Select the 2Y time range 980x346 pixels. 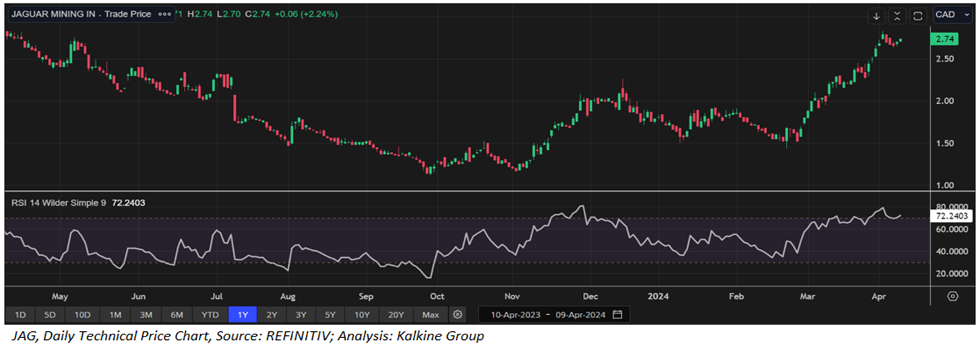point(272,314)
